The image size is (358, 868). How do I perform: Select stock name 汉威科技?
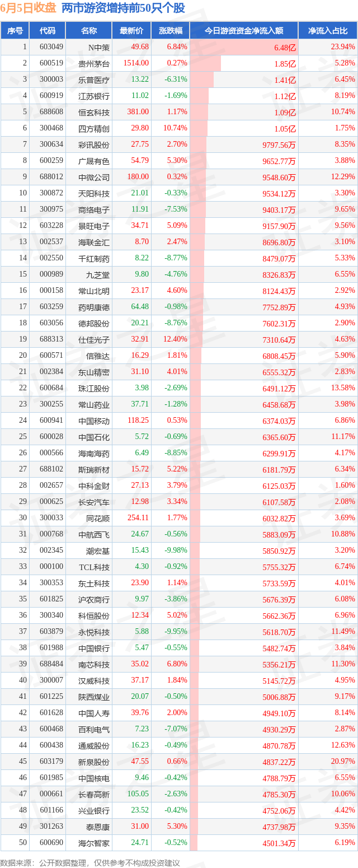94,680
